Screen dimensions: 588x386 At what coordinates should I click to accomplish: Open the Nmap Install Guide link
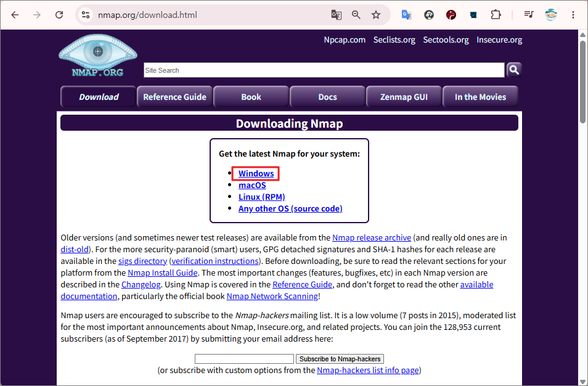[162, 273]
